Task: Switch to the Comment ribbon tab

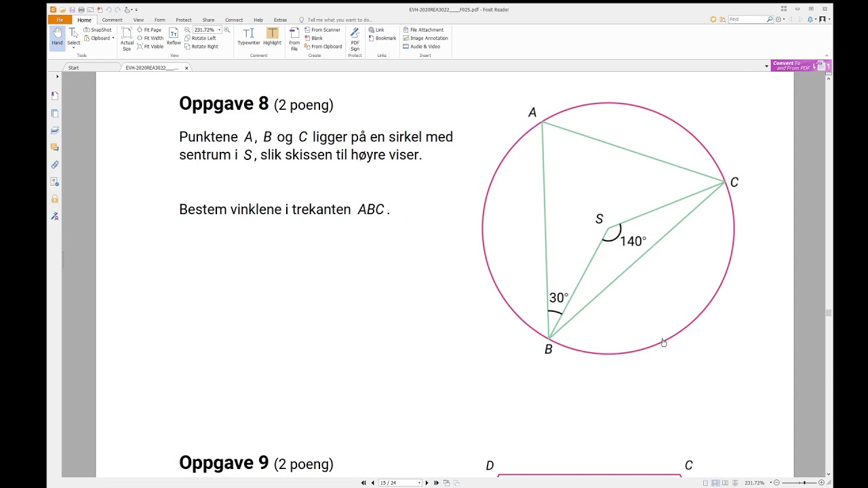Action: (x=112, y=20)
